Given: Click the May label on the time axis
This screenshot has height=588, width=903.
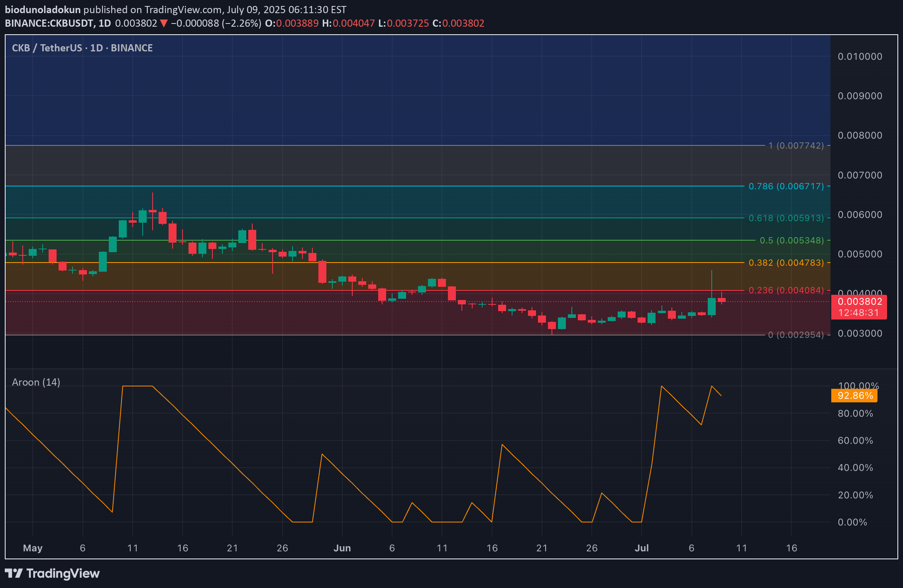Looking at the screenshot, I should [x=33, y=548].
